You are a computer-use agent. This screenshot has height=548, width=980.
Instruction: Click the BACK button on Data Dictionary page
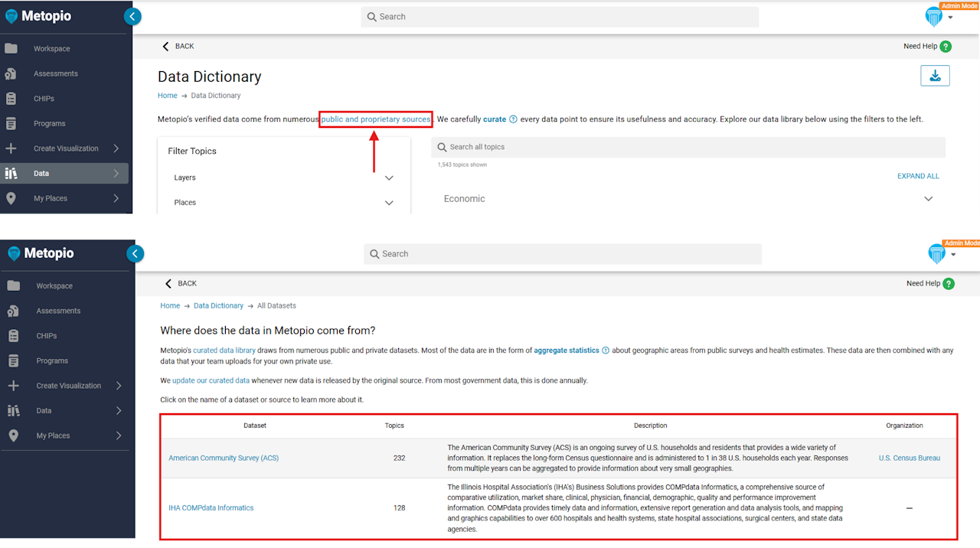click(178, 46)
